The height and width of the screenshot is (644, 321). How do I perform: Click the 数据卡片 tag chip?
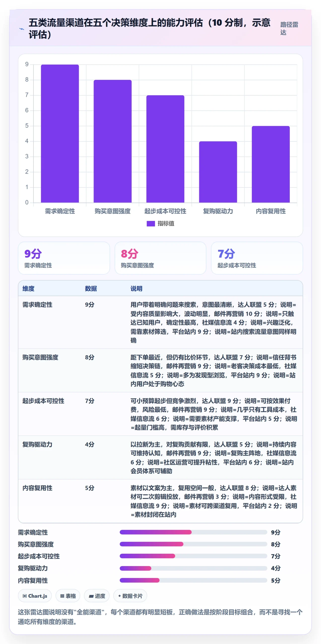(130, 596)
